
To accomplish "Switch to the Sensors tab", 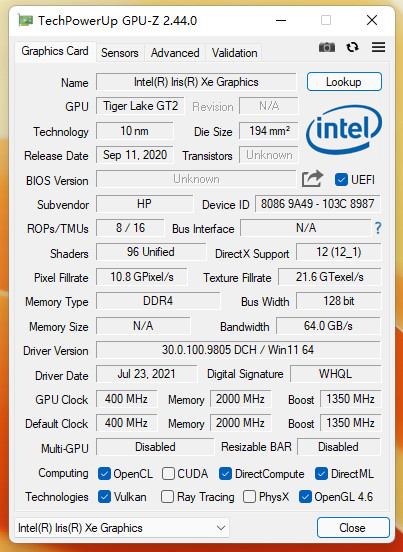I will pos(120,53).
